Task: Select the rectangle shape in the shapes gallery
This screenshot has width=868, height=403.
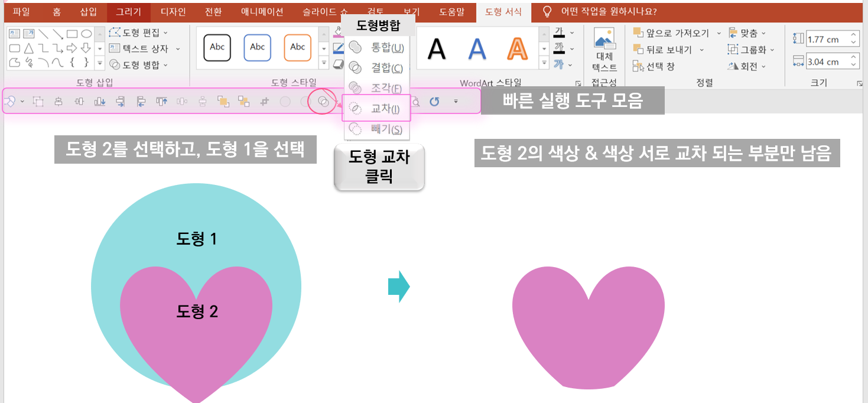Action: click(x=72, y=33)
